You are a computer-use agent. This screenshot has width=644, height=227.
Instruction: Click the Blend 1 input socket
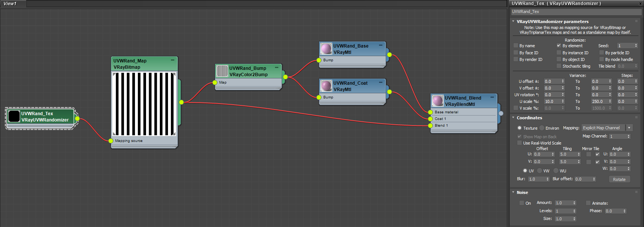430,126
